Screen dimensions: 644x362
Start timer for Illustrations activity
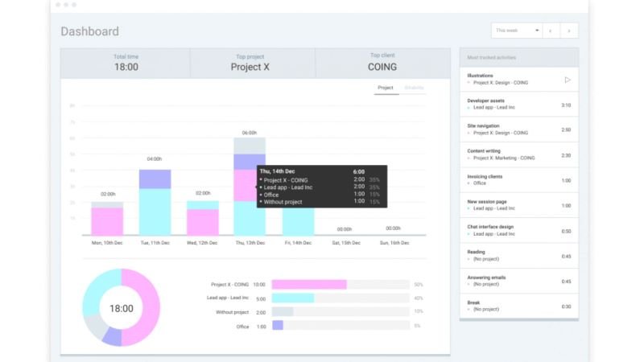pos(568,80)
